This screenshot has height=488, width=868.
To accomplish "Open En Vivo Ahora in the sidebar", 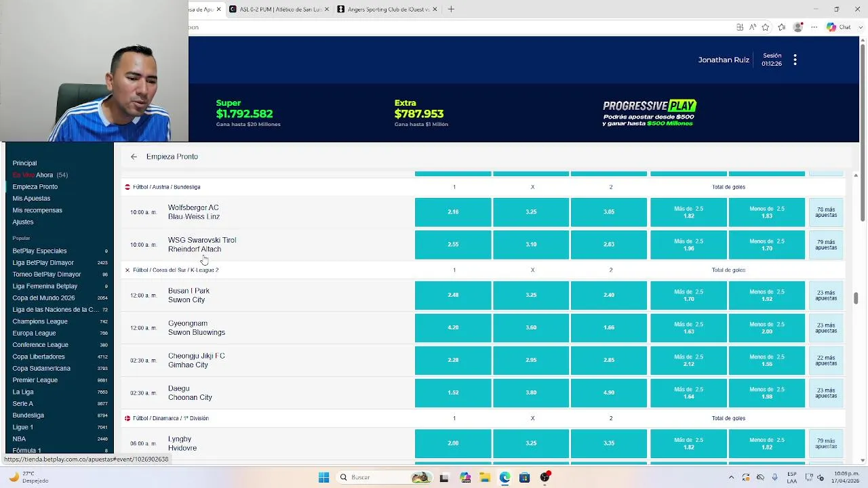I will pyautogui.click(x=40, y=175).
